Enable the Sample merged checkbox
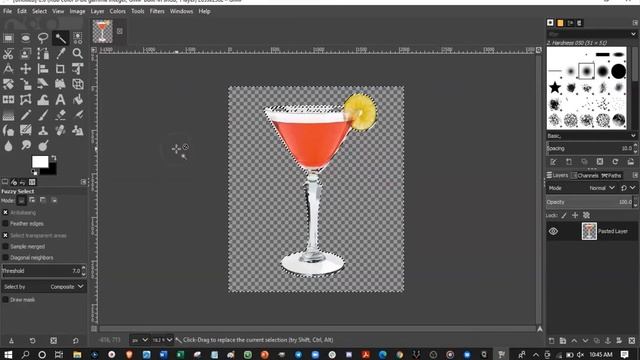Viewport: 640px width, 360px height. point(5,247)
